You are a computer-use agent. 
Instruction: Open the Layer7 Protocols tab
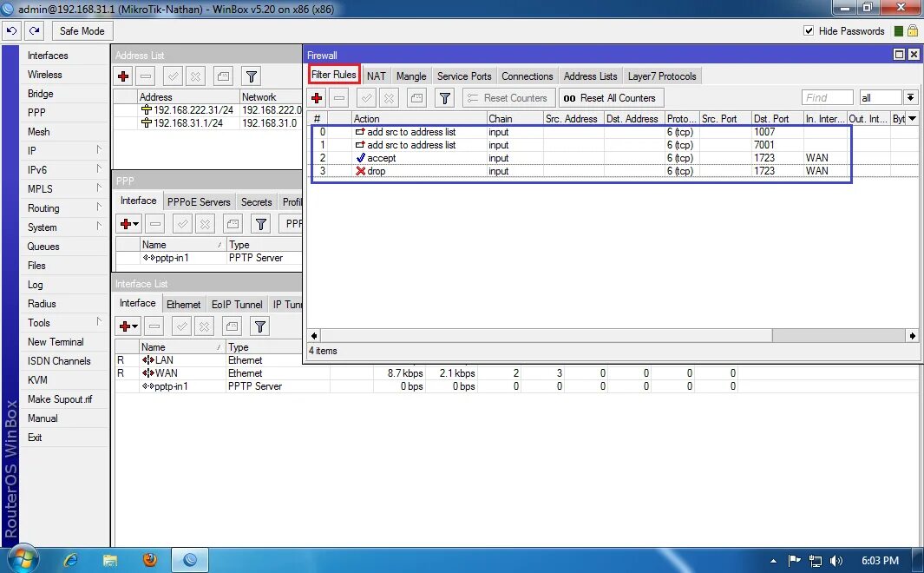662,76
